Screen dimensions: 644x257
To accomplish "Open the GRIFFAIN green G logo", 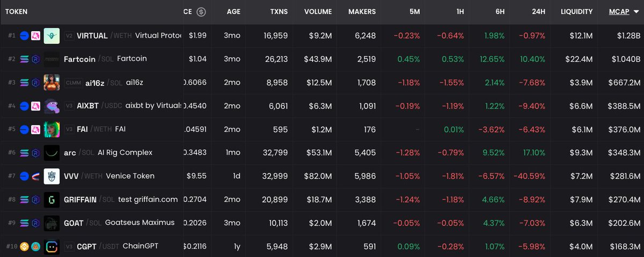I will [52, 200].
